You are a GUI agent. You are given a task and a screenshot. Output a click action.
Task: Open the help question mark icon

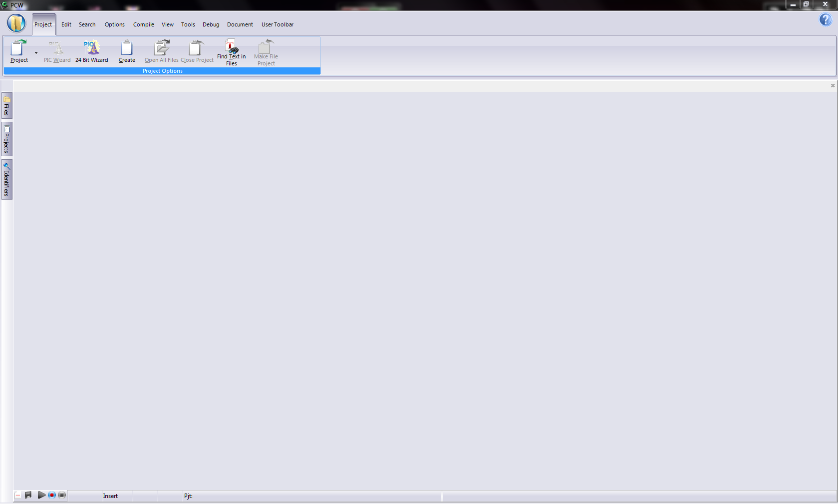[826, 19]
